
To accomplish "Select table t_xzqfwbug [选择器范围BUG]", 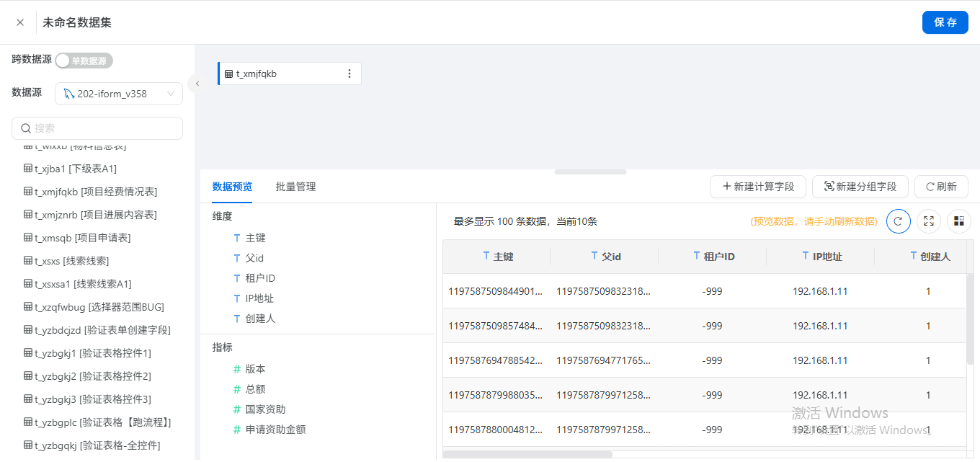I will pos(94,307).
